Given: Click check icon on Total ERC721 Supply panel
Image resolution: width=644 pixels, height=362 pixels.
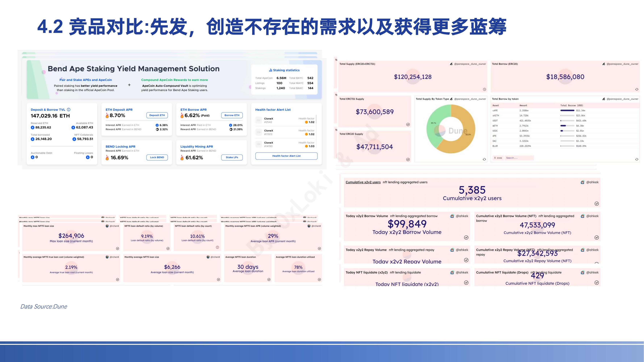Looking at the screenshot, I should [x=408, y=124].
